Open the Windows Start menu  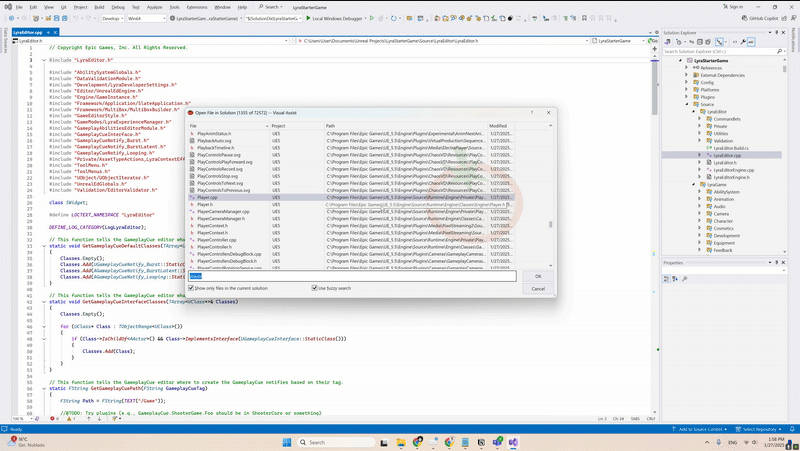click(287, 442)
